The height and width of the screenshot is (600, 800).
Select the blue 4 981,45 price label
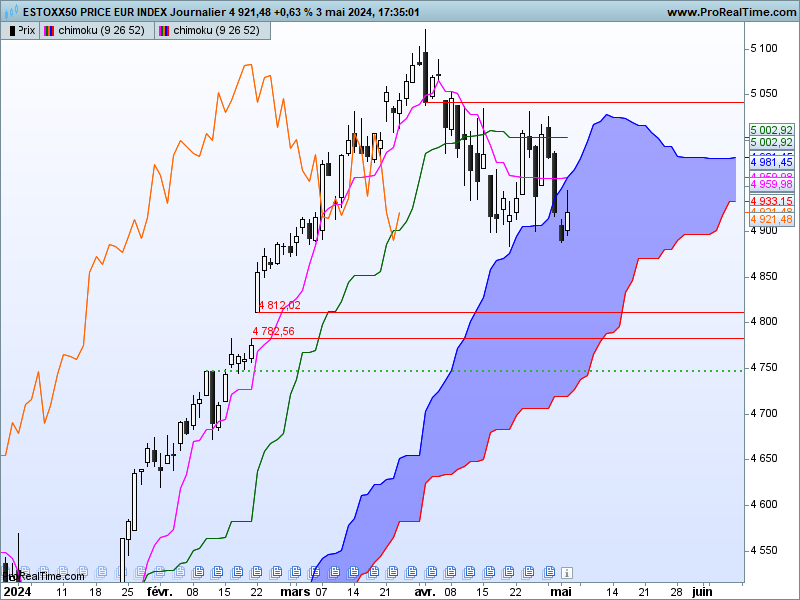click(x=771, y=162)
